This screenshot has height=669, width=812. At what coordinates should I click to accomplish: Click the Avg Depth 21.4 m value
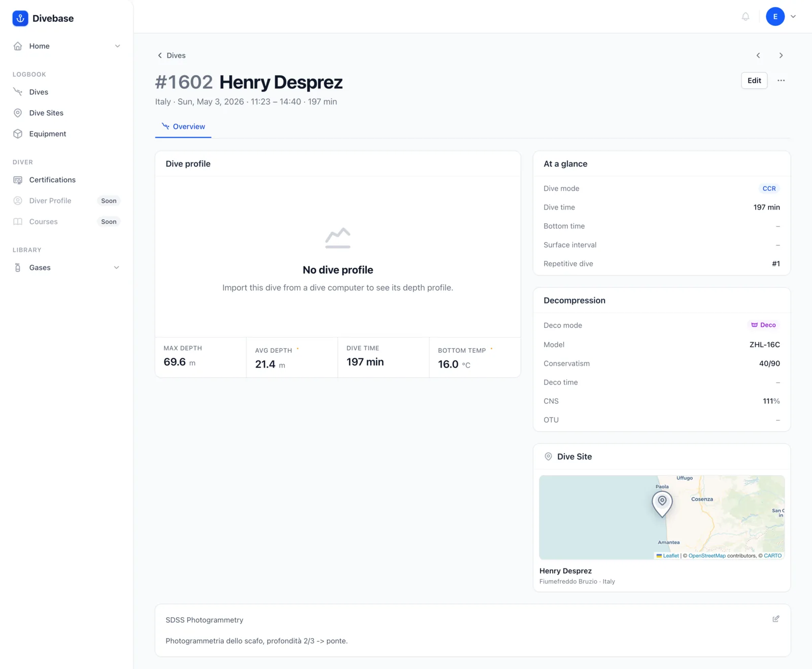(x=270, y=364)
